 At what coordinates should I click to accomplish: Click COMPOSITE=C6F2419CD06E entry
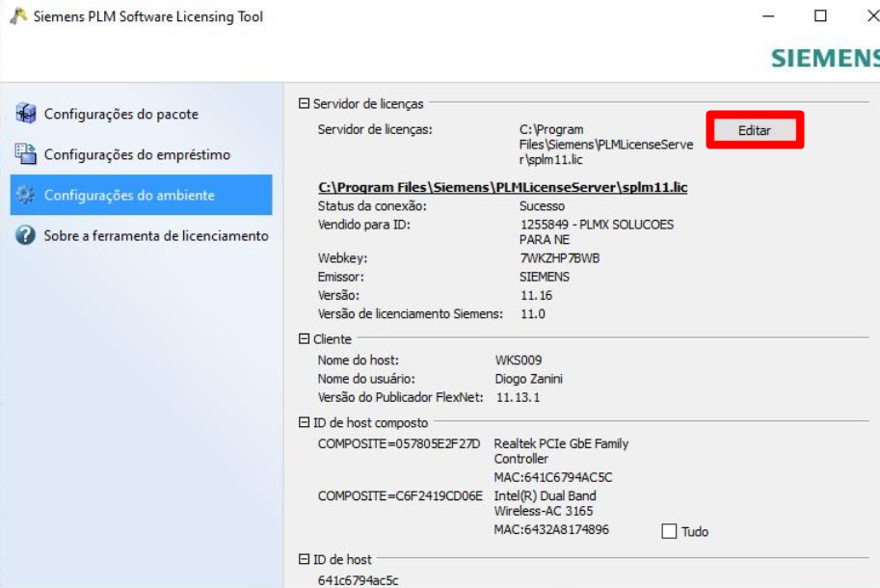click(400, 496)
